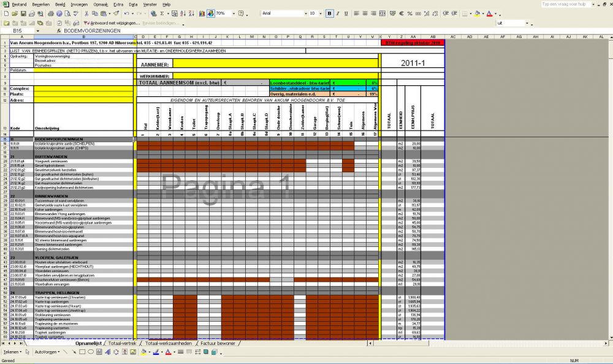Click the AutoVormen button
613x364 pixels.
click(x=47, y=352)
